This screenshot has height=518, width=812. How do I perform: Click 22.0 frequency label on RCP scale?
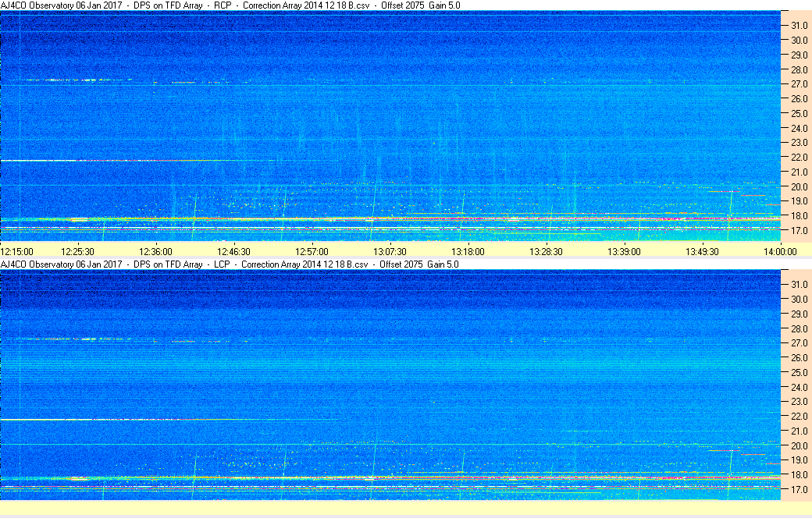click(796, 158)
